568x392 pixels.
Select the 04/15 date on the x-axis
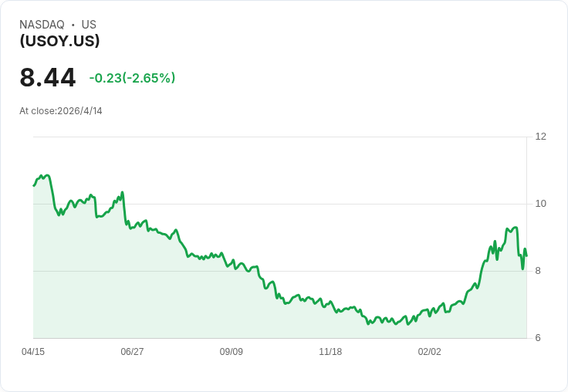(x=33, y=352)
